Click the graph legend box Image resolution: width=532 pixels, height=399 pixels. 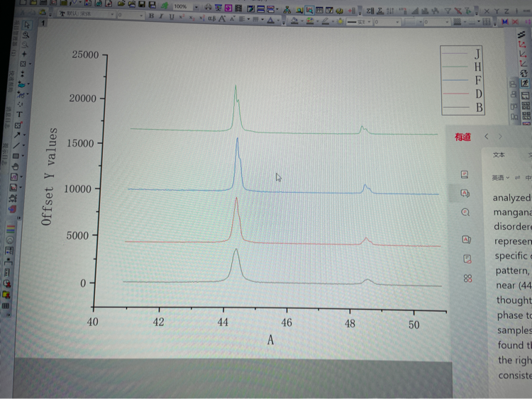click(464, 80)
